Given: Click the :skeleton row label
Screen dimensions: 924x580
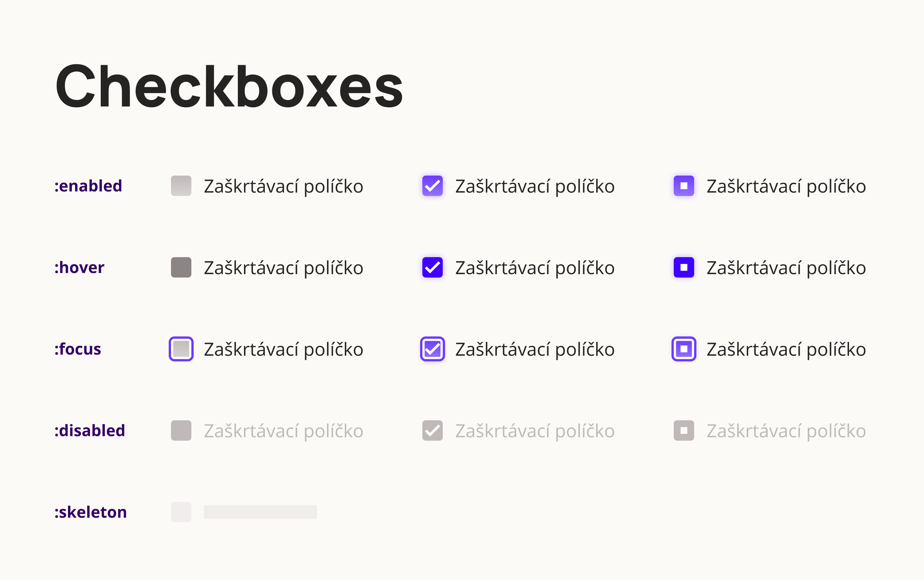Looking at the screenshot, I should click(x=91, y=512).
